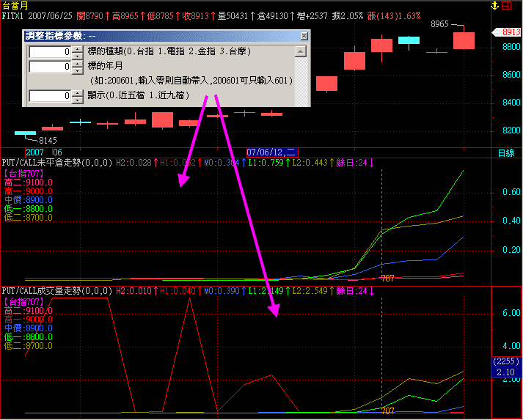
Task: Decrease the 標的種類 value with down arrow
Action: coord(77,55)
